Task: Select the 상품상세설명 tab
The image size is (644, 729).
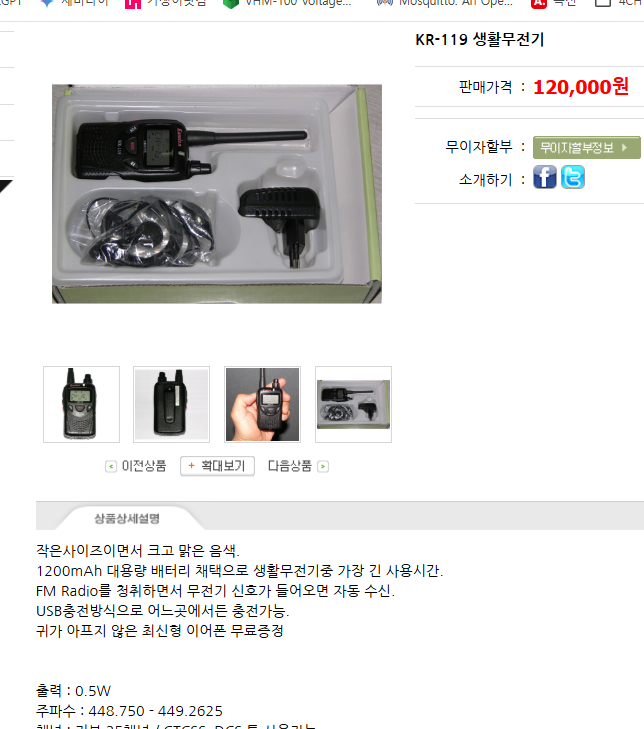Action: click(x=127, y=518)
